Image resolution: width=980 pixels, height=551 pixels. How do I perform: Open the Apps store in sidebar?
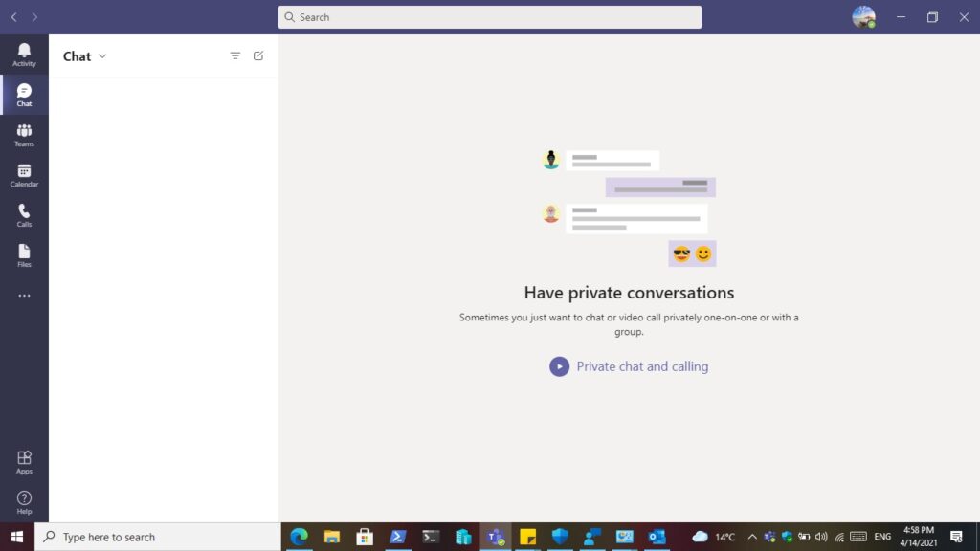coord(24,462)
